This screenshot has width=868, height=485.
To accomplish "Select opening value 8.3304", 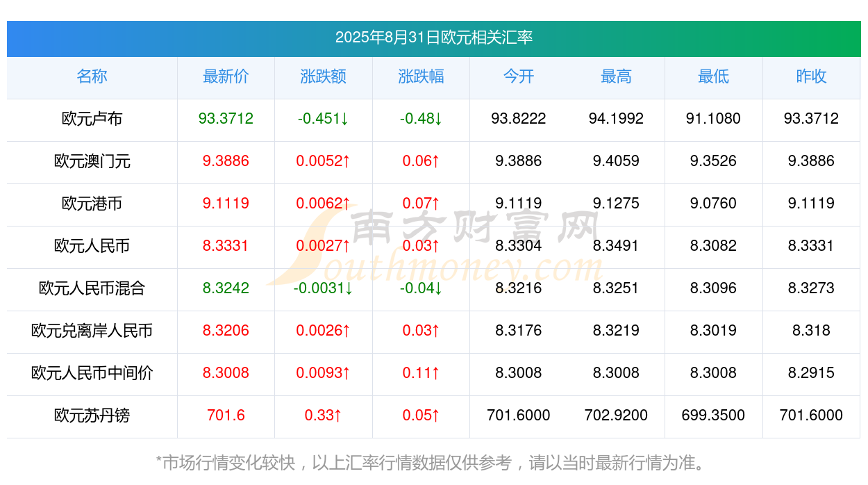I will 519,246.
